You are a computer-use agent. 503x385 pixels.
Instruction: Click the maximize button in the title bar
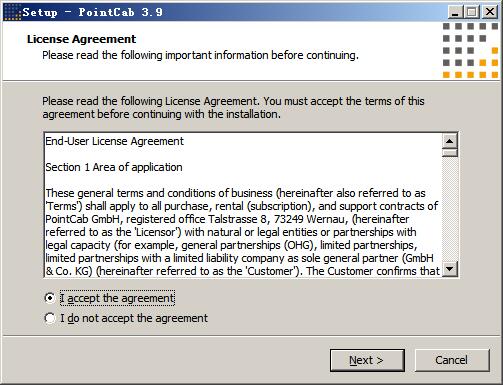click(x=471, y=12)
